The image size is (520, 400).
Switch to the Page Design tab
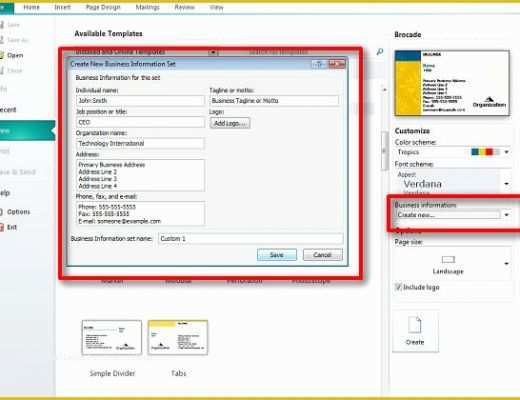coord(103,7)
